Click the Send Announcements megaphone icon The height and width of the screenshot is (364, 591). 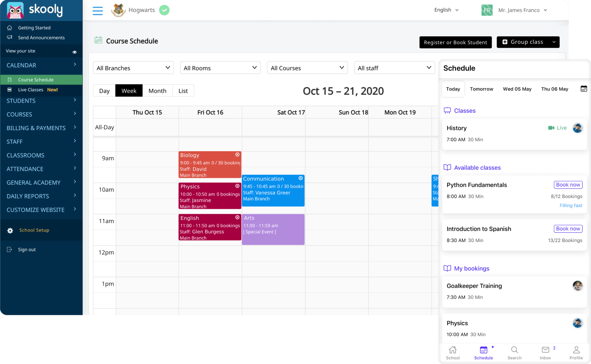click(x=10, y=38)
